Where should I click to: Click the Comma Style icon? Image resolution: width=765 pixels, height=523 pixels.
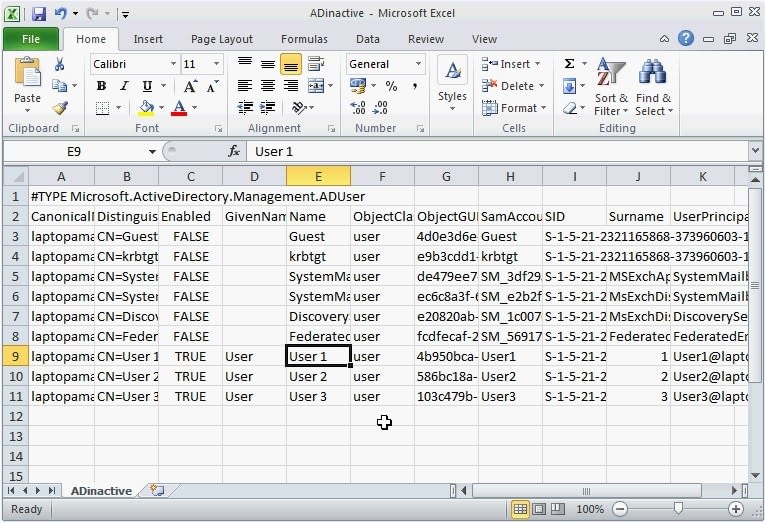[415, 86]
